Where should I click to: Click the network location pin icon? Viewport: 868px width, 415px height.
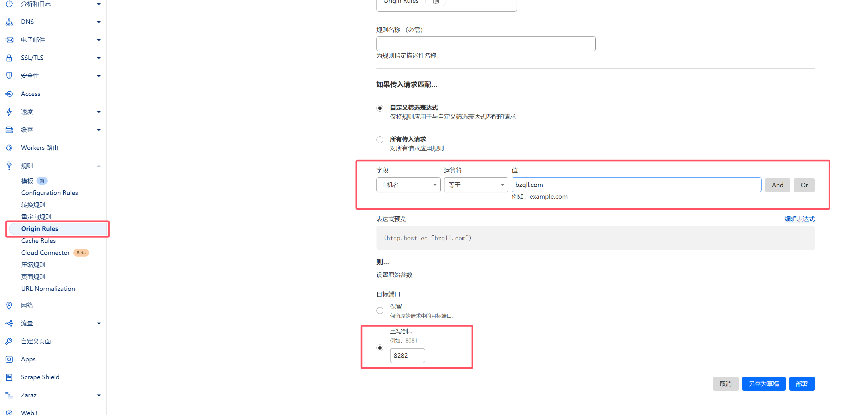[9, 305]
